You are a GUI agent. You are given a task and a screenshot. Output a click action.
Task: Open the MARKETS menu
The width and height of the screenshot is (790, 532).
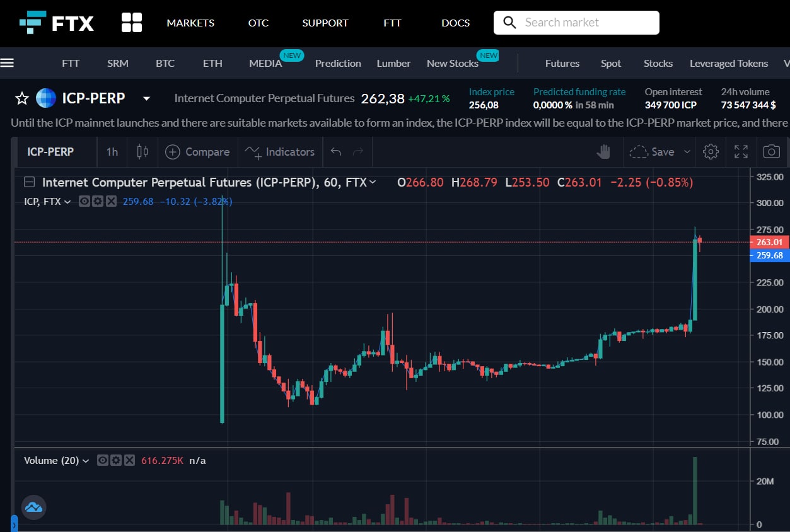pyautogui.click(x=190, y=23)
